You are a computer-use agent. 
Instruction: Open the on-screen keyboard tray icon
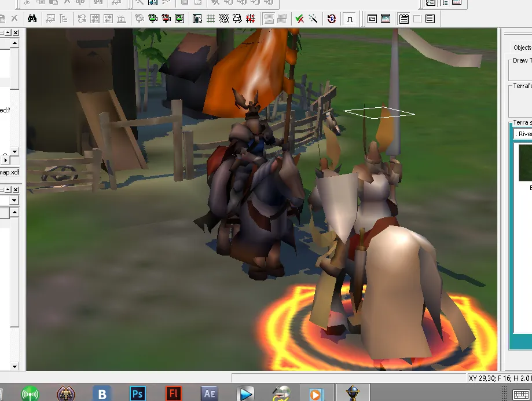[x=522, y=395]
